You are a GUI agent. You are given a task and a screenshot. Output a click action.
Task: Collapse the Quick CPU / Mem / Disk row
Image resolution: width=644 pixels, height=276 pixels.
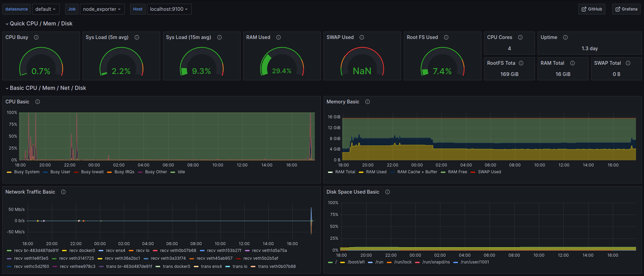pyautogui.click(x=39, y=24)
